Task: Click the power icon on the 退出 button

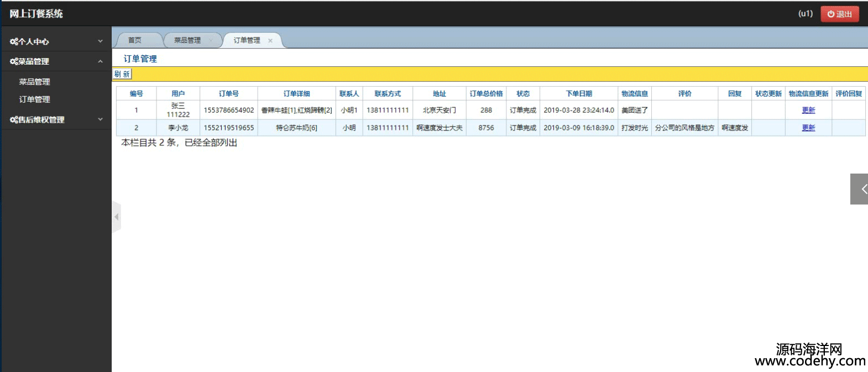Action: (830, 14)
